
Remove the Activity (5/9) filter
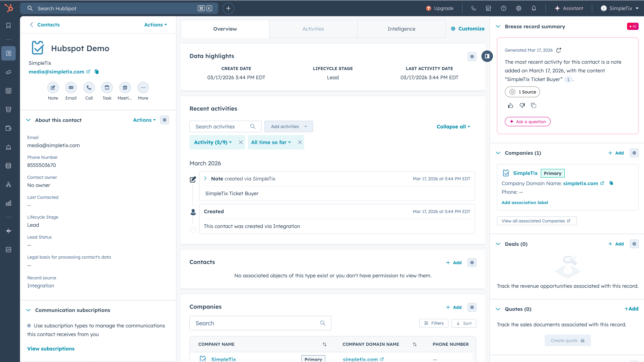click(240, 142)
